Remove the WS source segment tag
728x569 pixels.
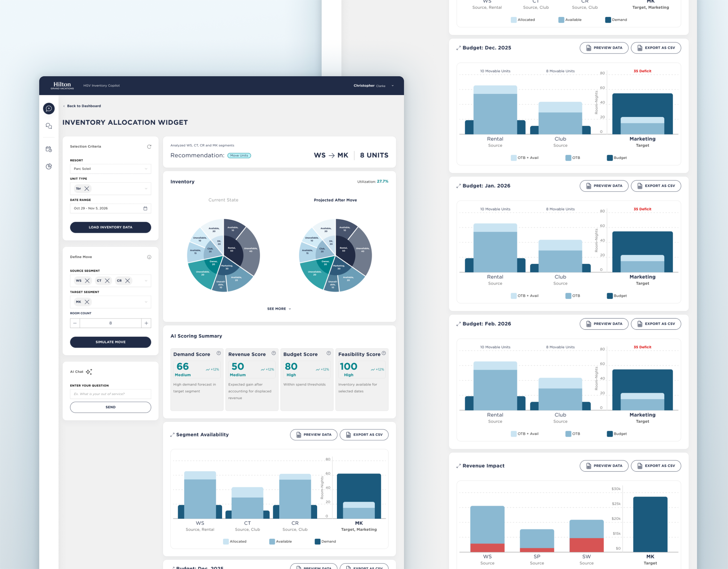pyautogui.click(x=87, y=281)
